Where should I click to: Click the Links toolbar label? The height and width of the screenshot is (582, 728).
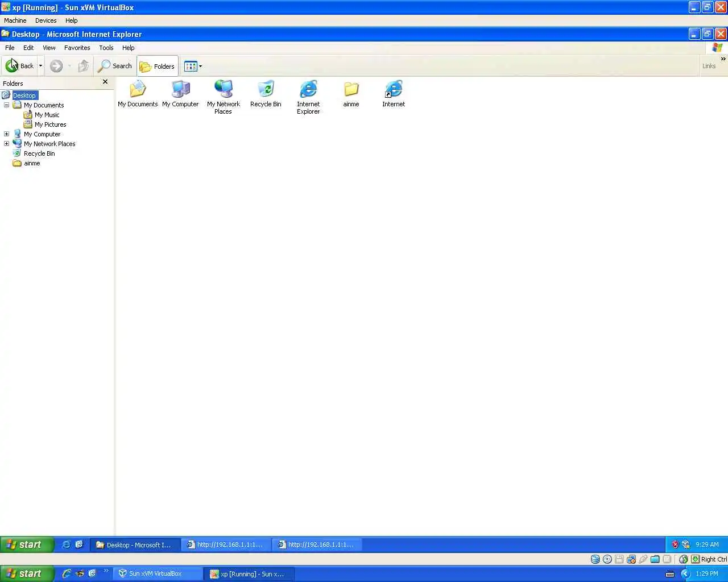coord(709,66)
